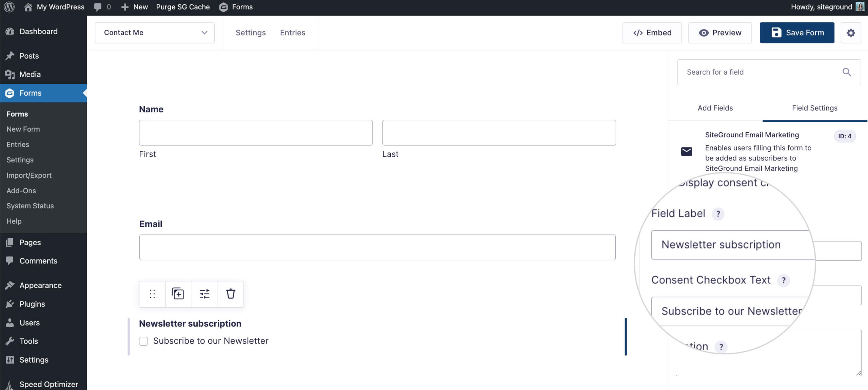
Task: Open editor preferences gear icon
Action: click(851, 33)
